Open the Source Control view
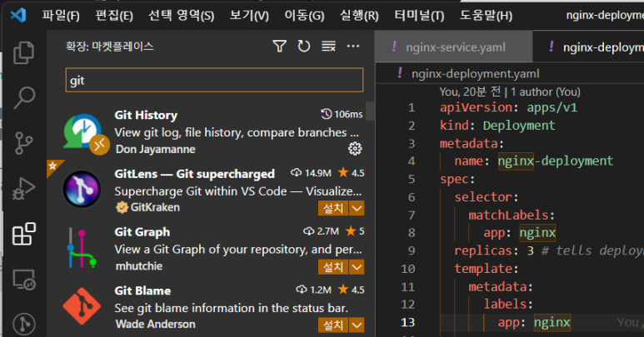644x337 pixels. (24, 142)
